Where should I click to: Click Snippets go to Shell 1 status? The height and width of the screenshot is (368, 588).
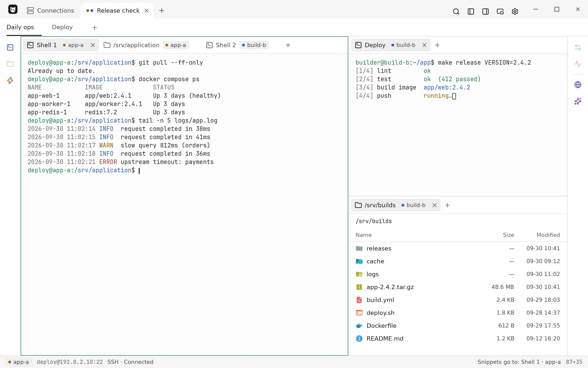(519, 362)
